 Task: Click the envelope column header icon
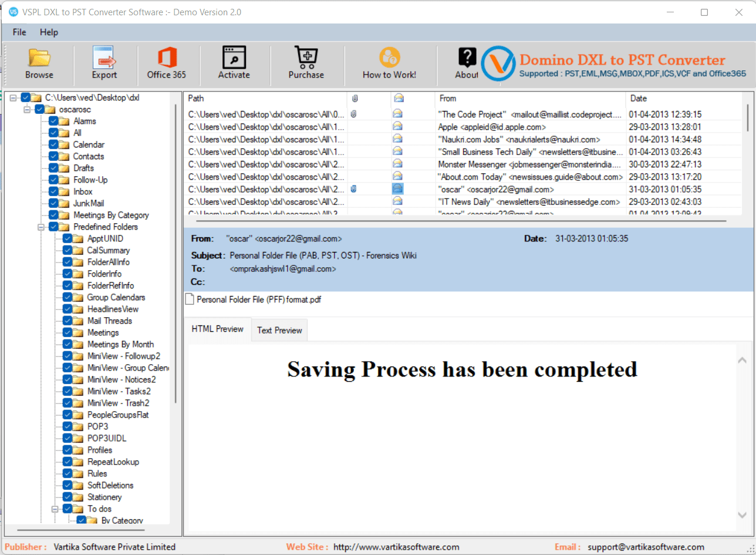point(399,99)
